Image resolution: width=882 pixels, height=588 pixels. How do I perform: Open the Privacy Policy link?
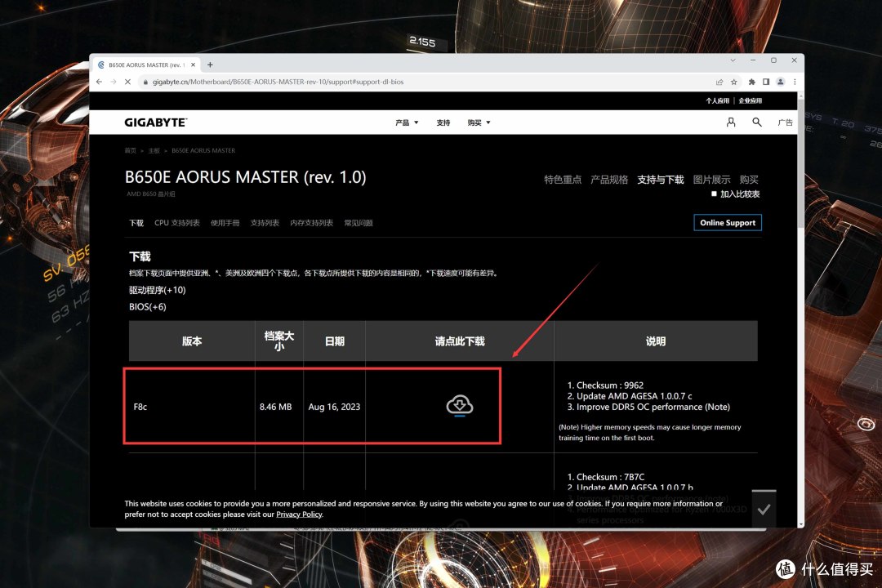[x=299, y=514]
